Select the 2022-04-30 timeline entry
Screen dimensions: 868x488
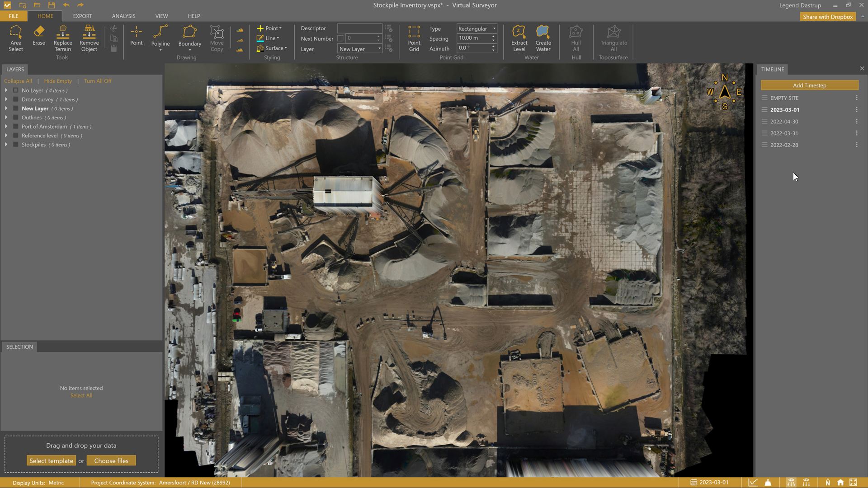click(x=784, y=122)
